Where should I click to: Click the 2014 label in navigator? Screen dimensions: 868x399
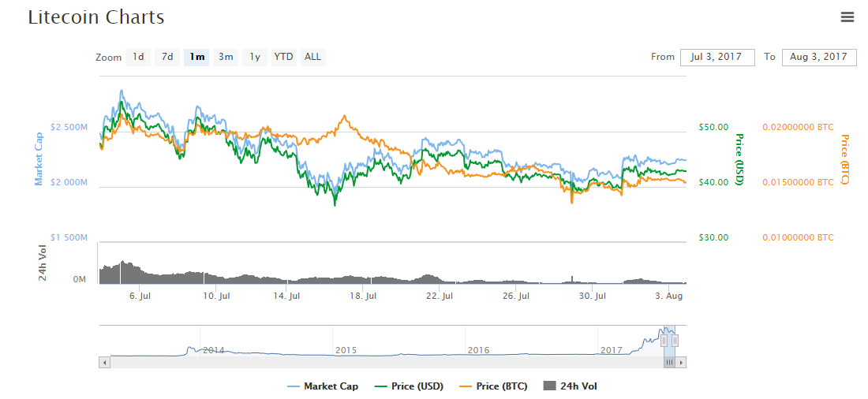(214, 350)
